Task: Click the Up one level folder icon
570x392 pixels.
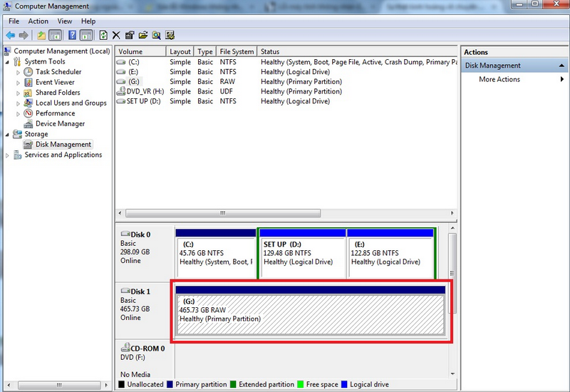Action: point(41,35)
